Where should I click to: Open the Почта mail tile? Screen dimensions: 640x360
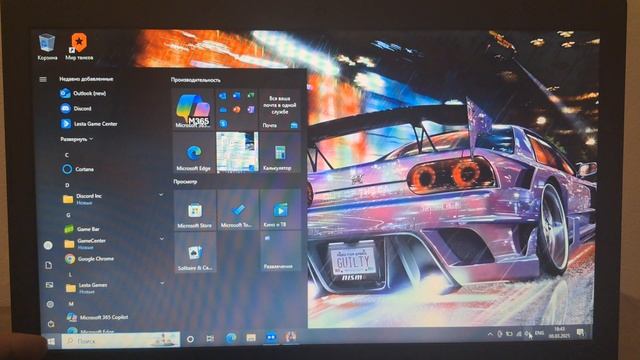(280, 109)
